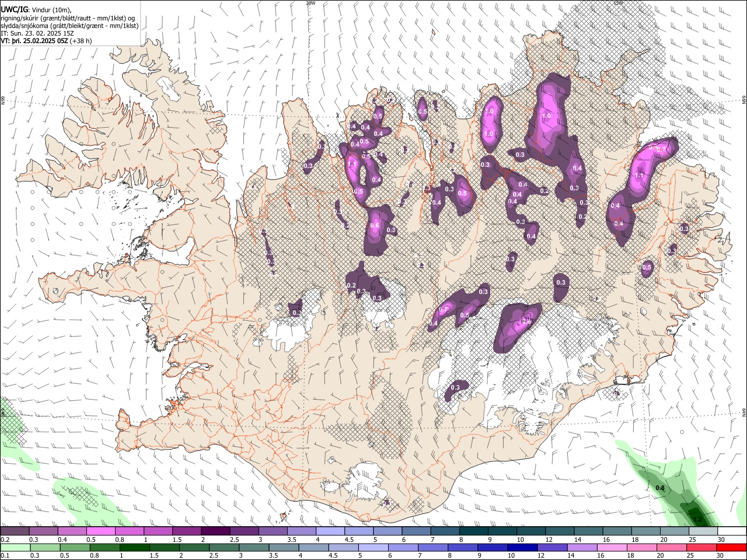The image size is (747, 560).
Task: Select the light lavender 4 snow legend swatch
Action: pyautogui.click(x=330, y=531)
